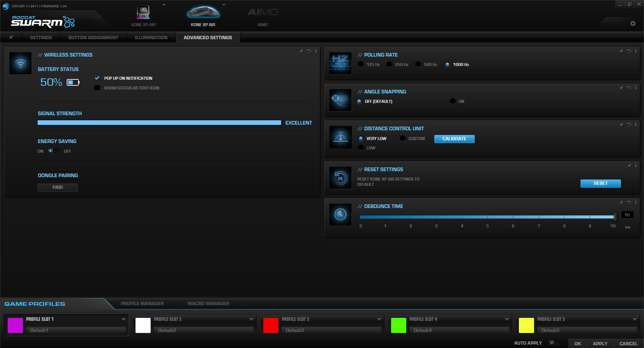The height and width of the screenshot is (348, 644).
Task: Select 1000 Hz polling rate
Action: [x=447, y=64]
